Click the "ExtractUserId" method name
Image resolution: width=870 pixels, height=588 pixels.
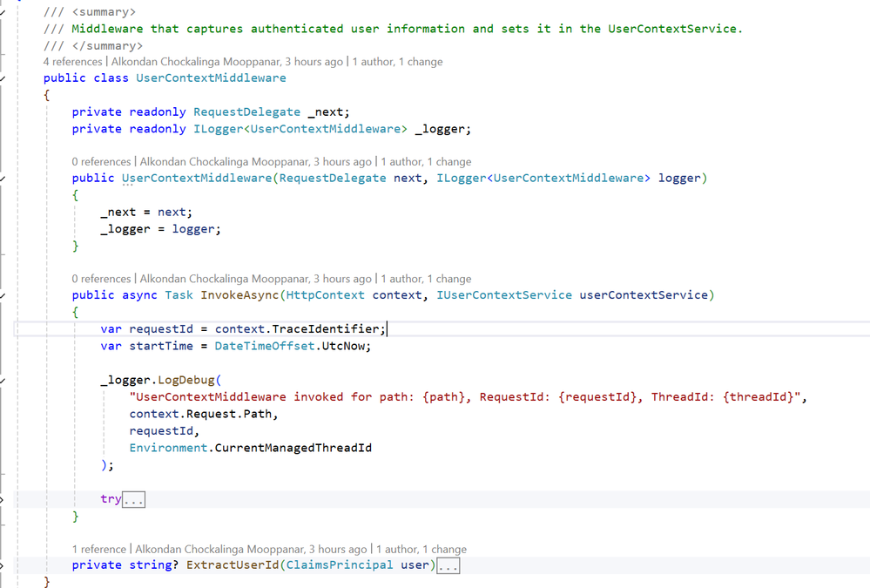pos(233,564)
